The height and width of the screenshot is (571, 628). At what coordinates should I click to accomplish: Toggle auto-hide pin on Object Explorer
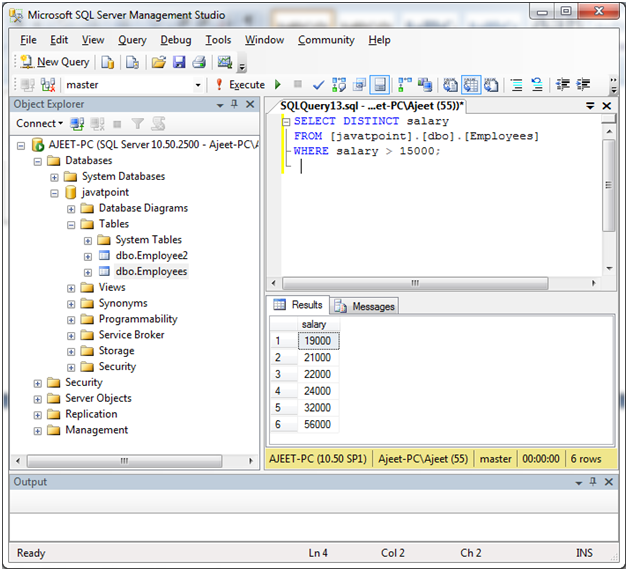pyautogui.click(x=234, y=104)
